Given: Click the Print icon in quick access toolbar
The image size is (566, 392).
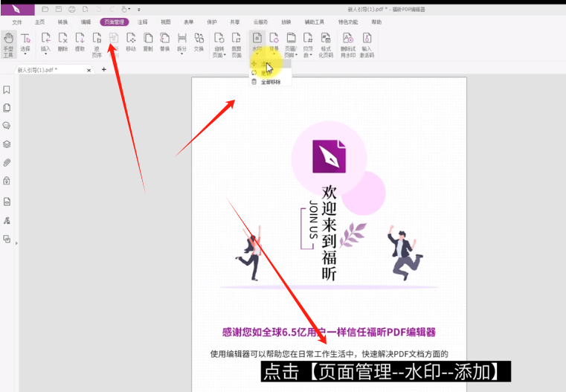Looking at the screenshot, I should (x=72, y=9).
